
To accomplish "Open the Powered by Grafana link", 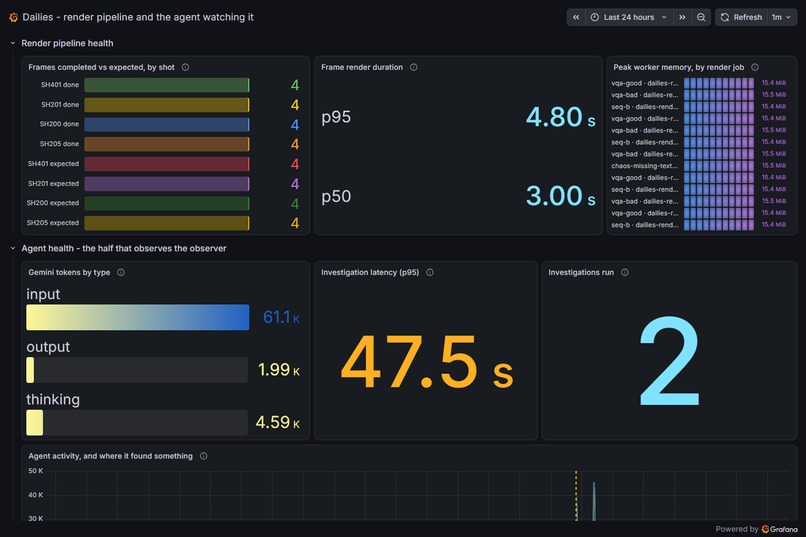I will point(756,529).
